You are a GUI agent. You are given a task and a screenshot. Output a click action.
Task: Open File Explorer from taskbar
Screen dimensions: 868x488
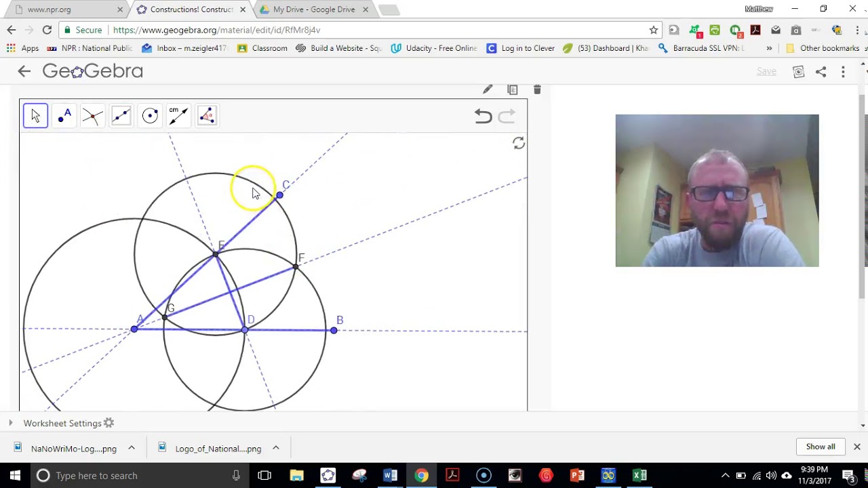click(x=296, y=475)
